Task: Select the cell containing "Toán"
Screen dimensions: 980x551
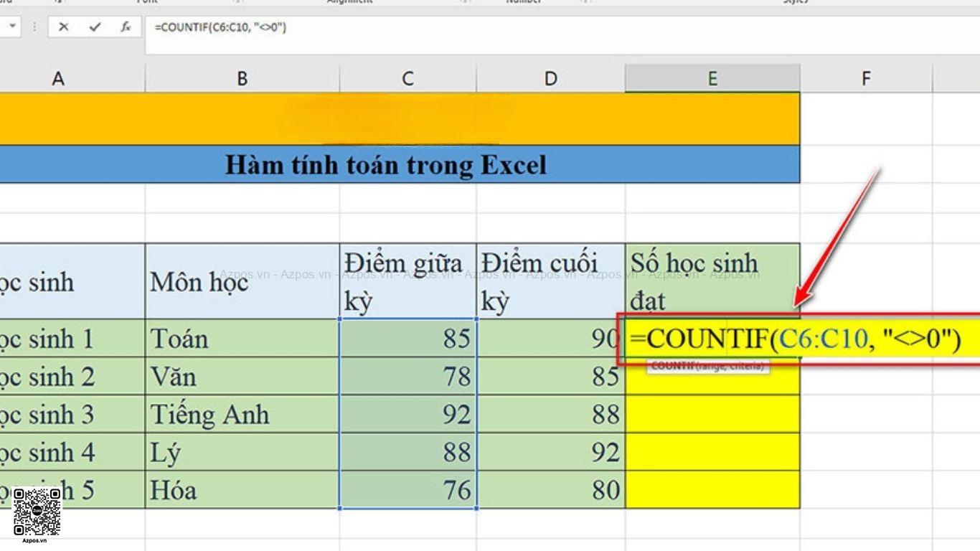Action: (x=242, y=338)
